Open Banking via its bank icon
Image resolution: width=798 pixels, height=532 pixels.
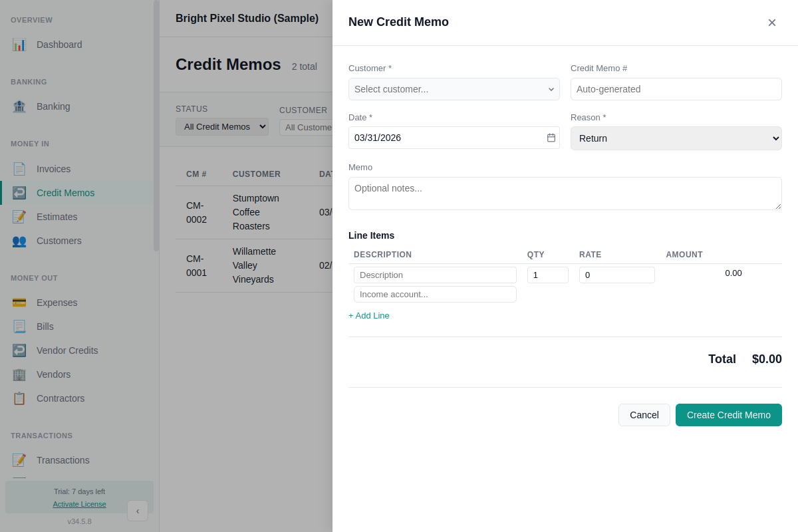pyautogui.click(x=19, y=106)
